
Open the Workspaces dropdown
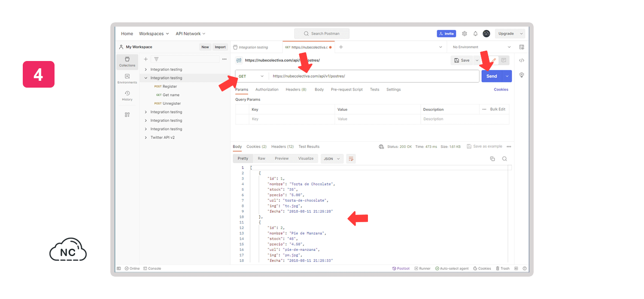coord(154,34)
